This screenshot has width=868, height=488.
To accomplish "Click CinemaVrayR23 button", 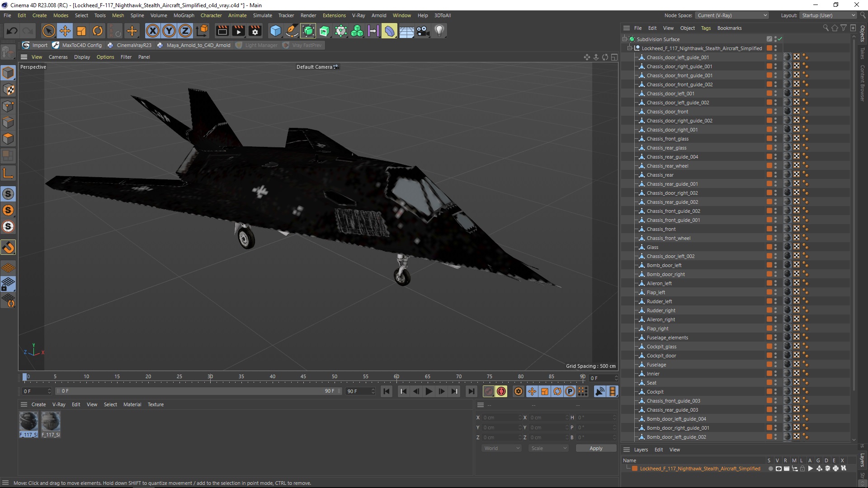I will click(130, 45).
